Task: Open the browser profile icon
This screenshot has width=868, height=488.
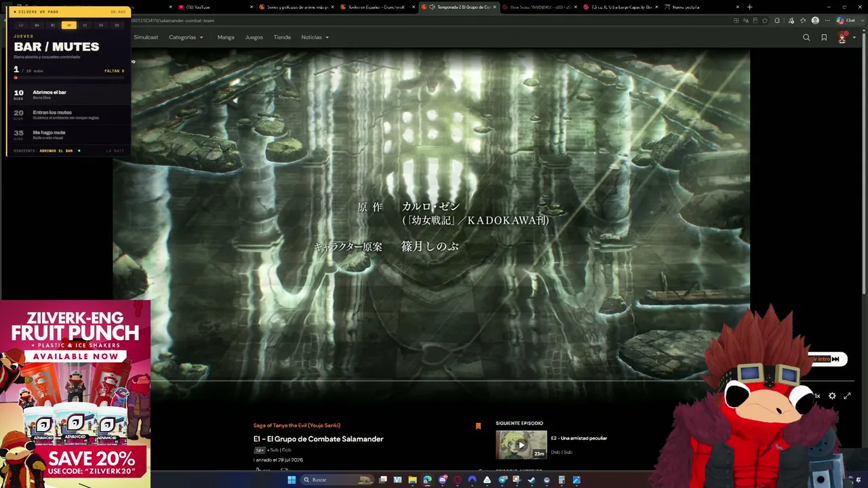Action: coord(815,21)
